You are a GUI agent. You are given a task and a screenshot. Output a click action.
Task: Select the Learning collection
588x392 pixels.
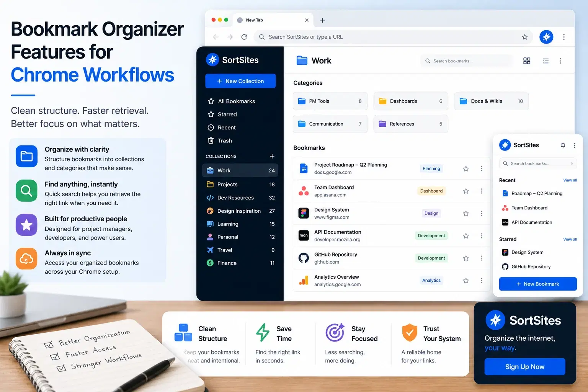coord(240,224)
